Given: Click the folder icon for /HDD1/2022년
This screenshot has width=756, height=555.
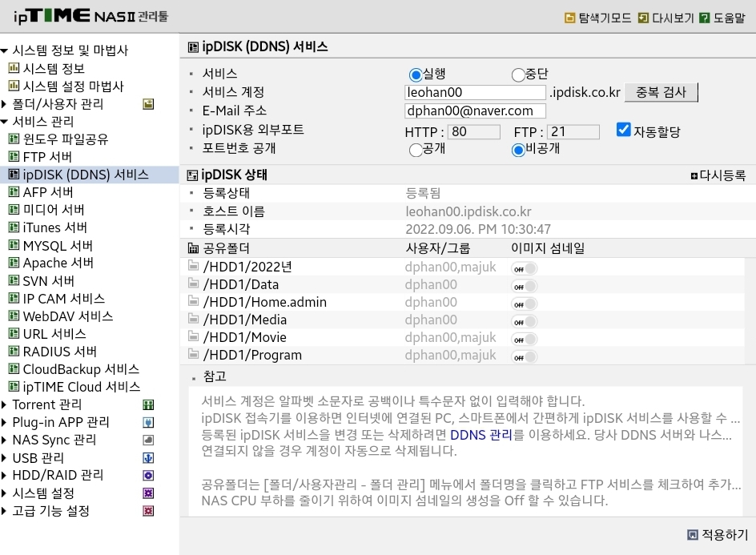Looking at the screenshot, I should pos(193,266).
